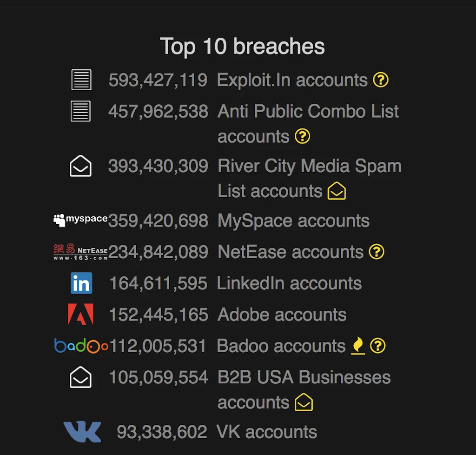The image size is (476, 455).
Task: Click the LinkedIn logo icon
Action: click(81, 283)
